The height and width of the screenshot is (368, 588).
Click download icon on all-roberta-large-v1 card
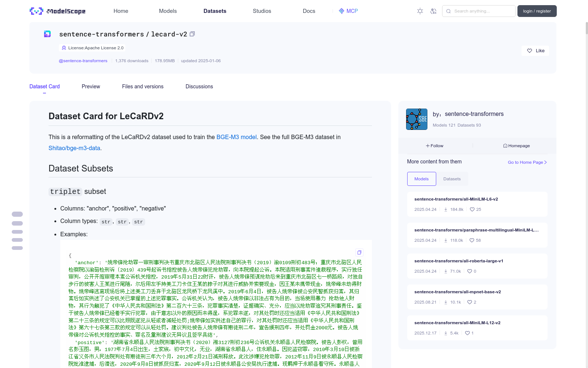[x=446, y=271]
